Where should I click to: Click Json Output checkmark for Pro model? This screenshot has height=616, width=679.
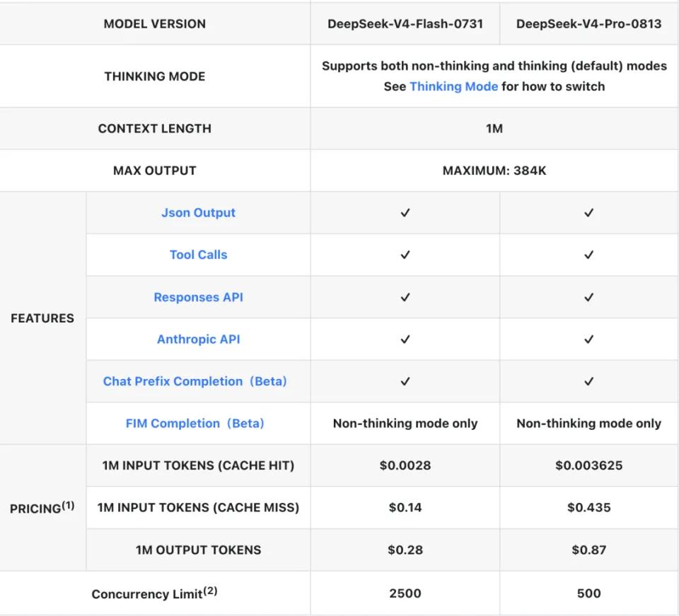pyautogui.click(x=589, y=213)
